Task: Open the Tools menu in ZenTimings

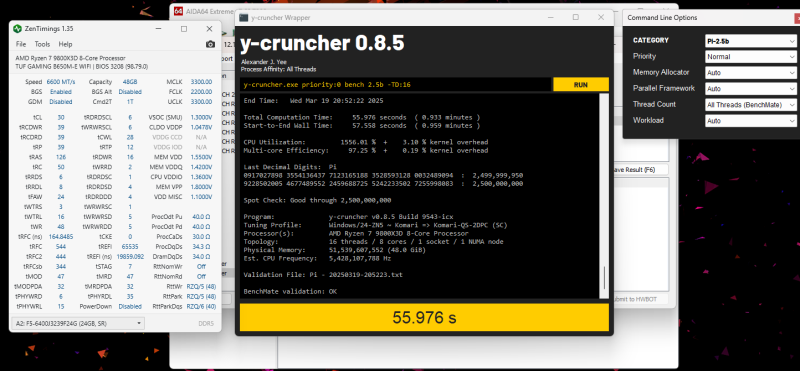Action: 42,44
